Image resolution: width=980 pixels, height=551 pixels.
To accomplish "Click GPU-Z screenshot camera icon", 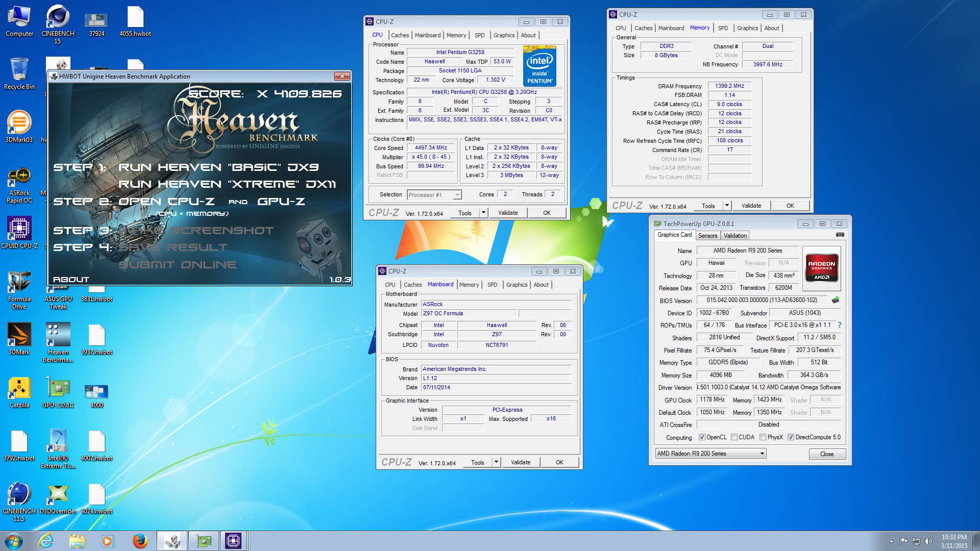I will coord(840,235).
